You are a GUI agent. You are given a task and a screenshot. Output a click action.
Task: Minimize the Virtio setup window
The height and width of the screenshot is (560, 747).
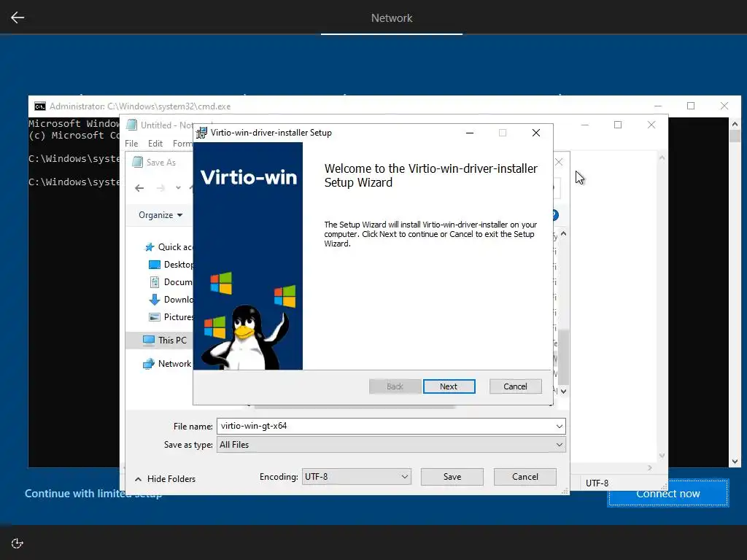point(470,133)
